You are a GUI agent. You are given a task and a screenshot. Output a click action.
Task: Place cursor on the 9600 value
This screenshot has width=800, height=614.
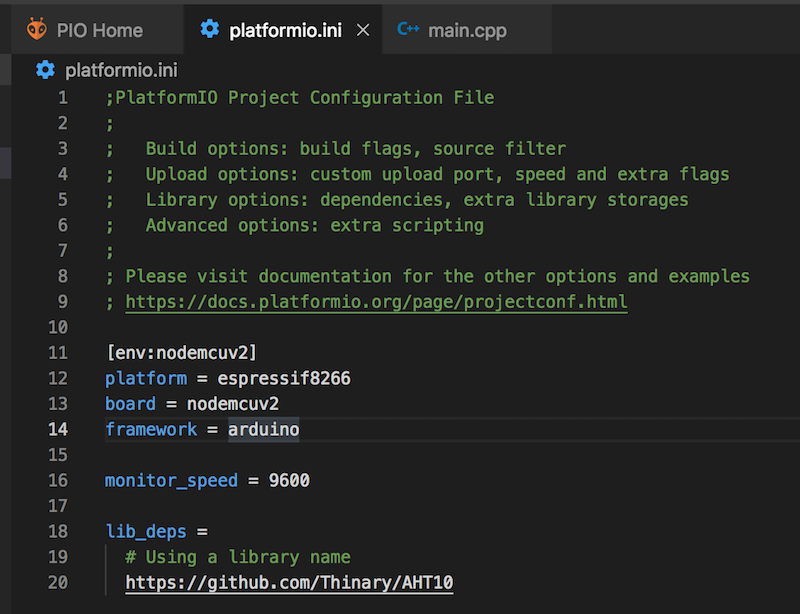[x=289, y=480]
